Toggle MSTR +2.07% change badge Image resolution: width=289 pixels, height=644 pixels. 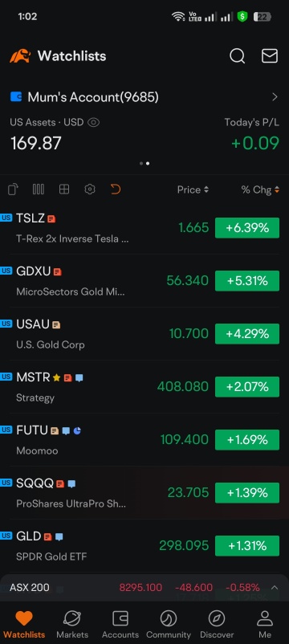point(247,387)
